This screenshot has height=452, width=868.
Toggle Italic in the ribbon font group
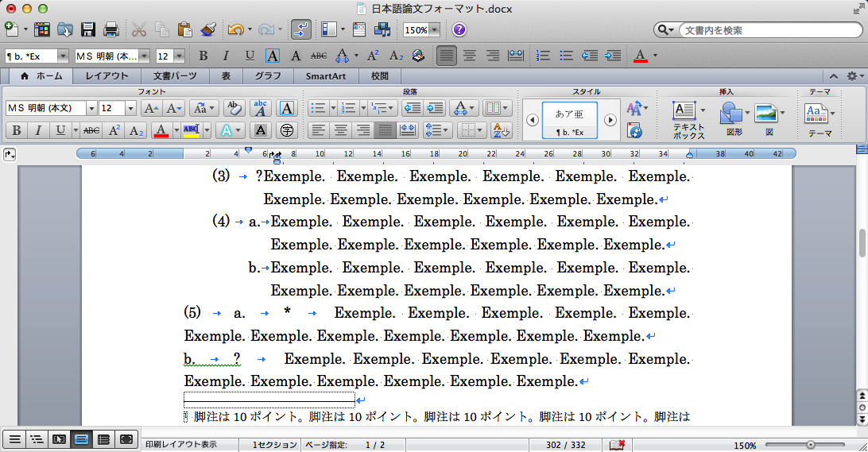pyautogui.click(x=38, y=130)
